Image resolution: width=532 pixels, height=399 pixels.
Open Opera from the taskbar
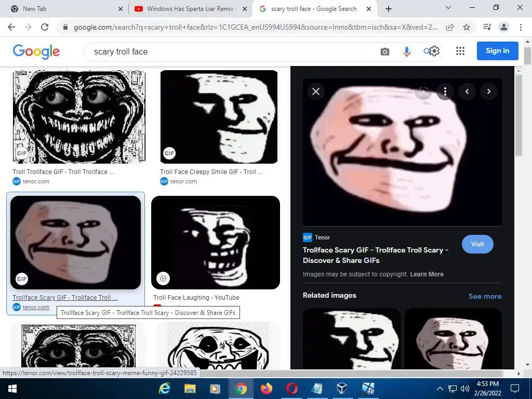tap(291, 389)
